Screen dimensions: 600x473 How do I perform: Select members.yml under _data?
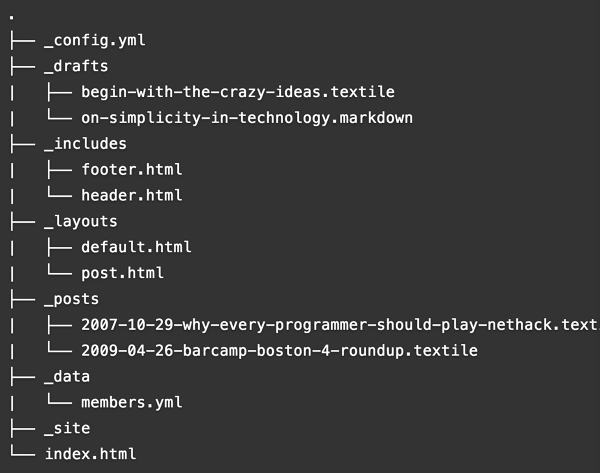click(132, 403)
